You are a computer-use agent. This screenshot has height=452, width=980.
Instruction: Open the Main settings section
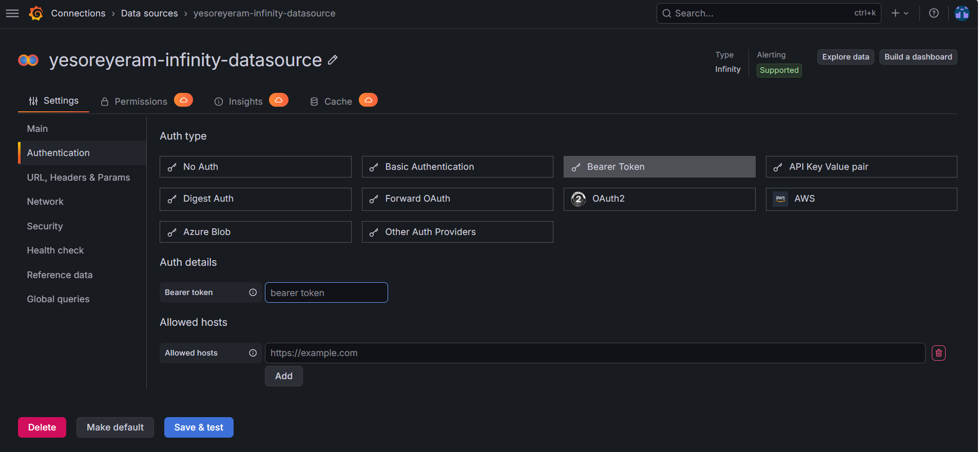(x=82, y=129)
